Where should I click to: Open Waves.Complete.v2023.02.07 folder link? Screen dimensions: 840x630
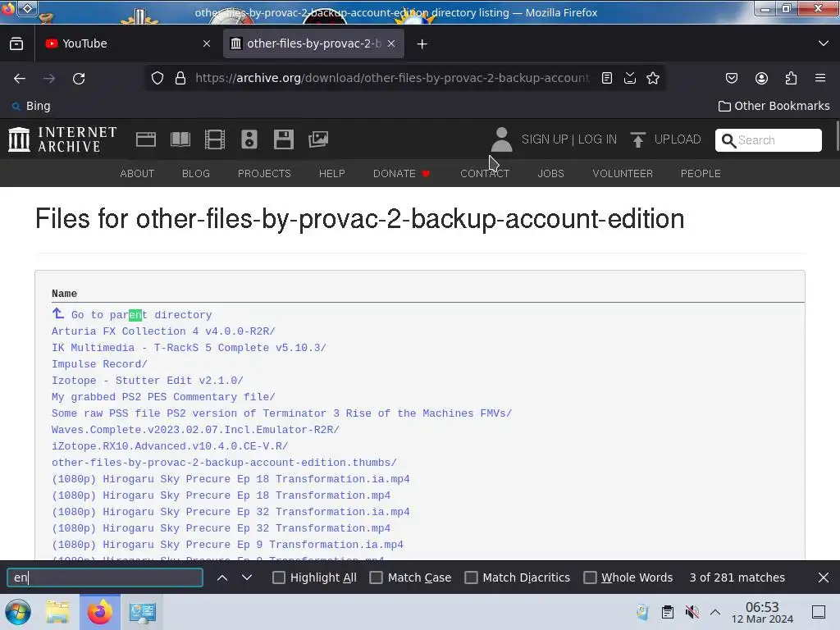195,430
